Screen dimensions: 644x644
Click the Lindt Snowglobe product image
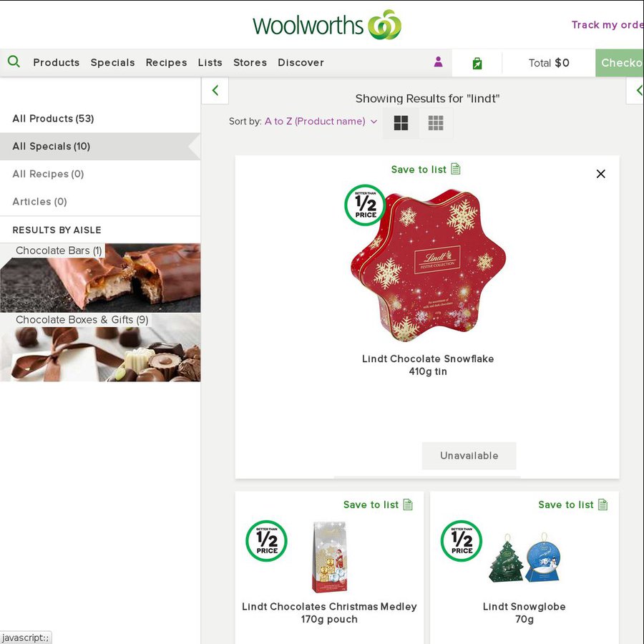[x=524, y=557]
